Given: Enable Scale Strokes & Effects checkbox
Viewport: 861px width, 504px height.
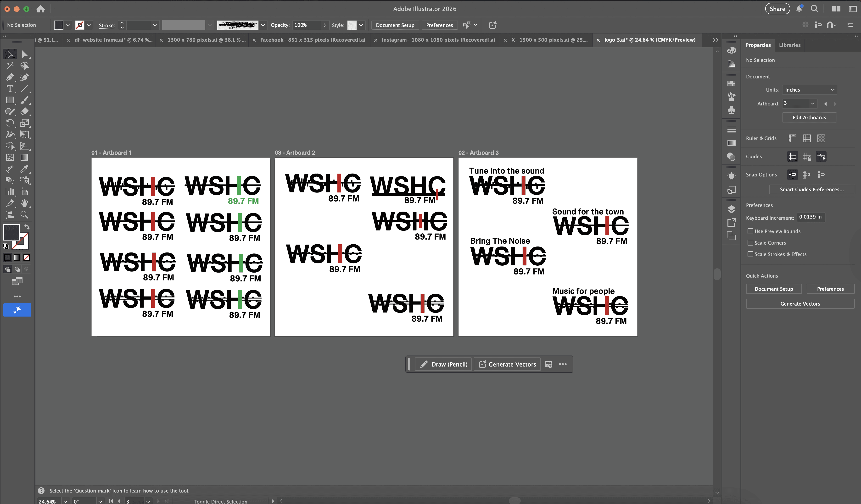Looking at the screenshot, I should (750, 254).
